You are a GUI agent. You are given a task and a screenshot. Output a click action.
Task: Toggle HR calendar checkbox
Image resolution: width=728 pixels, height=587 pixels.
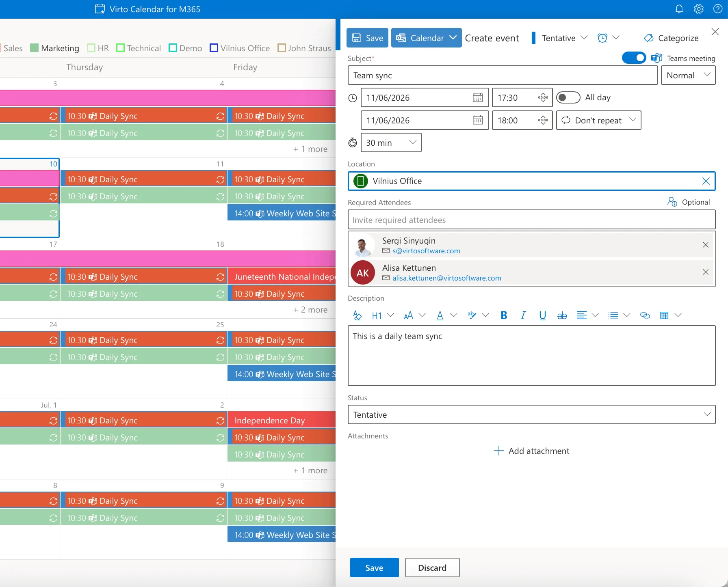point(91,48)
